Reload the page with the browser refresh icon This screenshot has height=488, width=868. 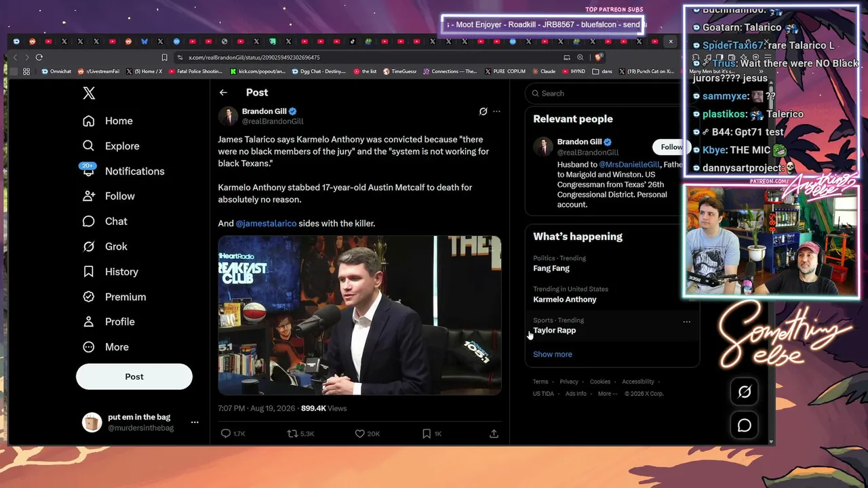[x=39, y=58]
